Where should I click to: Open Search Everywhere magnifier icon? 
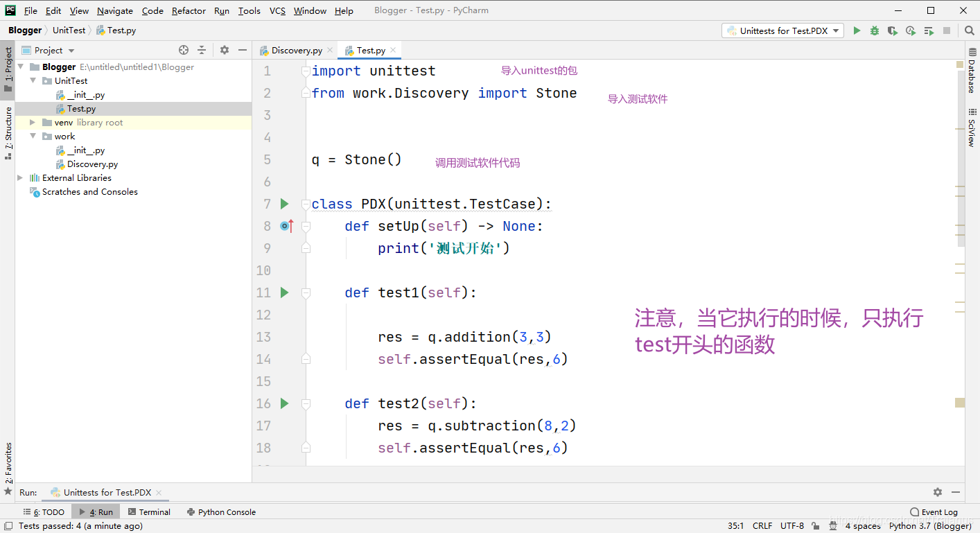tap(970, 30)
